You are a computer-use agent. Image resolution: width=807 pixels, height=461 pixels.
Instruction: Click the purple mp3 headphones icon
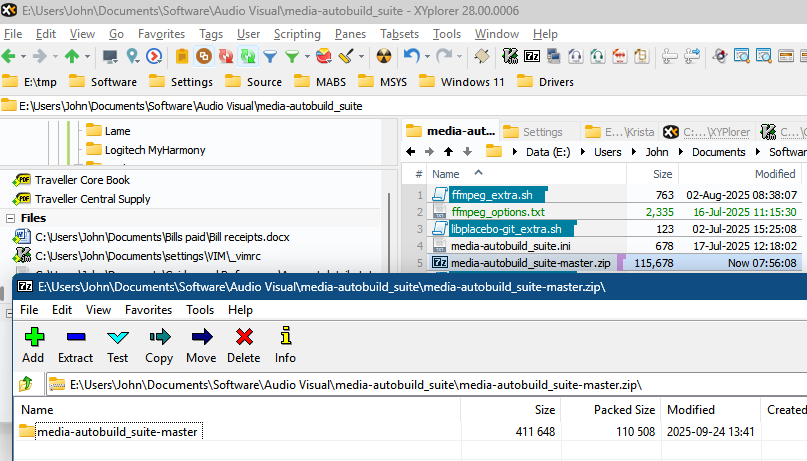[x=575, y=56]
